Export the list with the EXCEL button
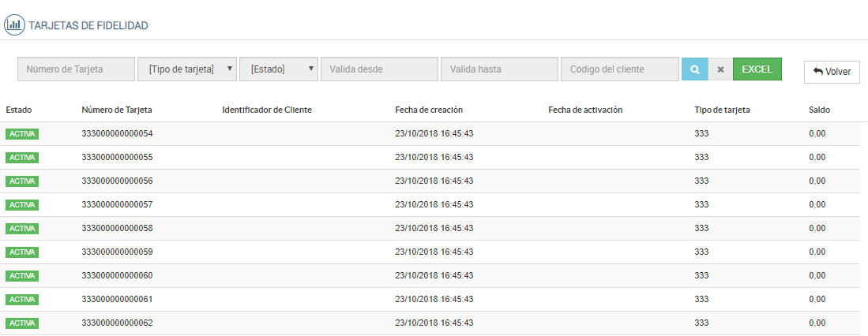 pos(757,69)
